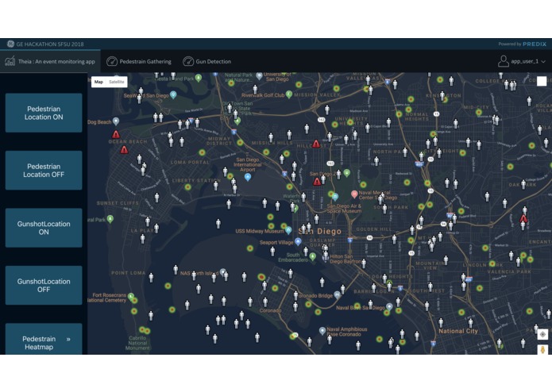Click gunshot alert marker near Hillcrest

pyautogui.click(x=316, y=144)
